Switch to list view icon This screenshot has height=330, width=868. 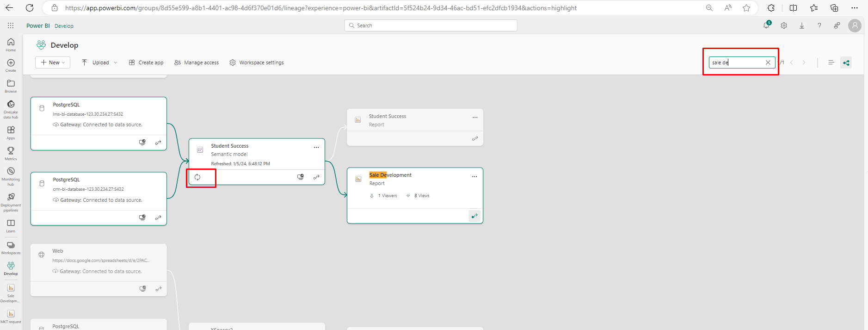[x=831, y=62]
